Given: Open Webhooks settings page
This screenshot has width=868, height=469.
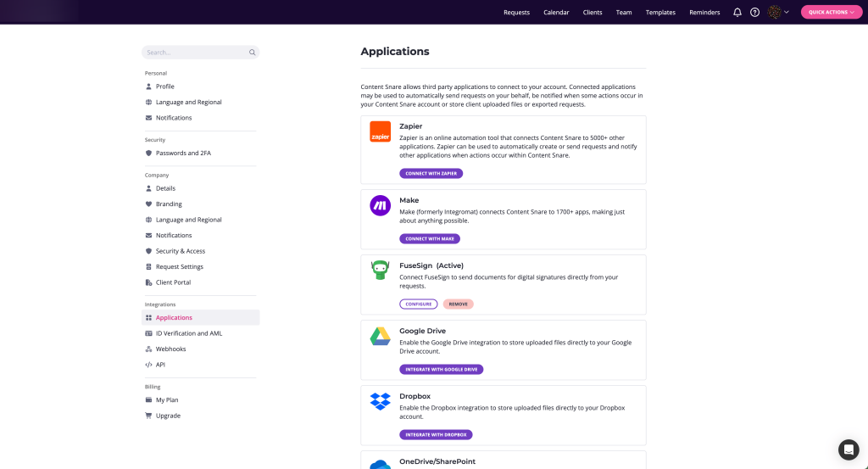Looking at the screenshot, I should click(170, 349).
